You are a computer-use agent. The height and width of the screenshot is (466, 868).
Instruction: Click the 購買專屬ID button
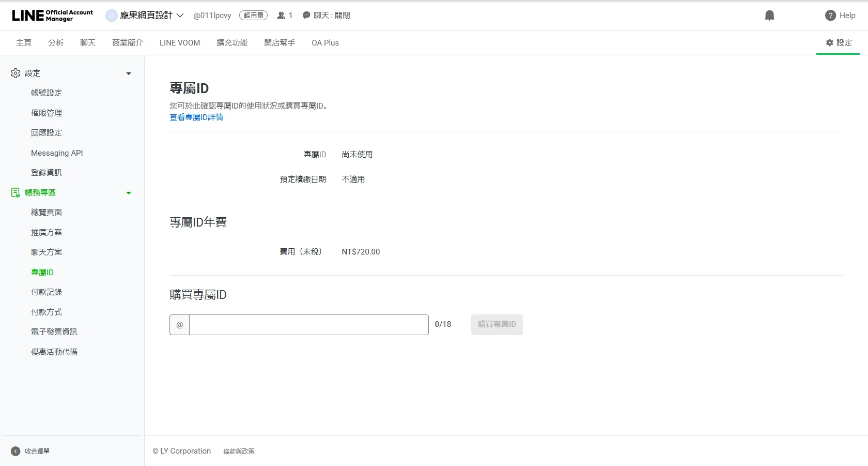point(497,325)
